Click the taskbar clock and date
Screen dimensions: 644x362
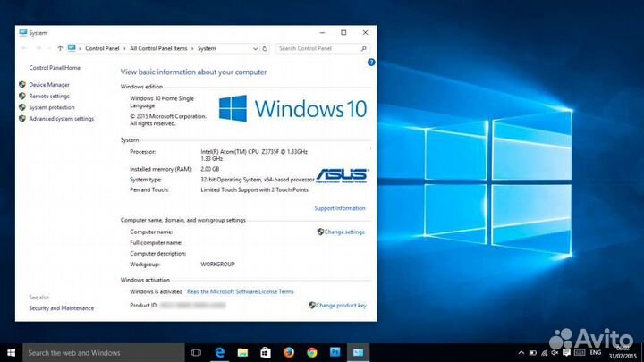coord(623,352)
